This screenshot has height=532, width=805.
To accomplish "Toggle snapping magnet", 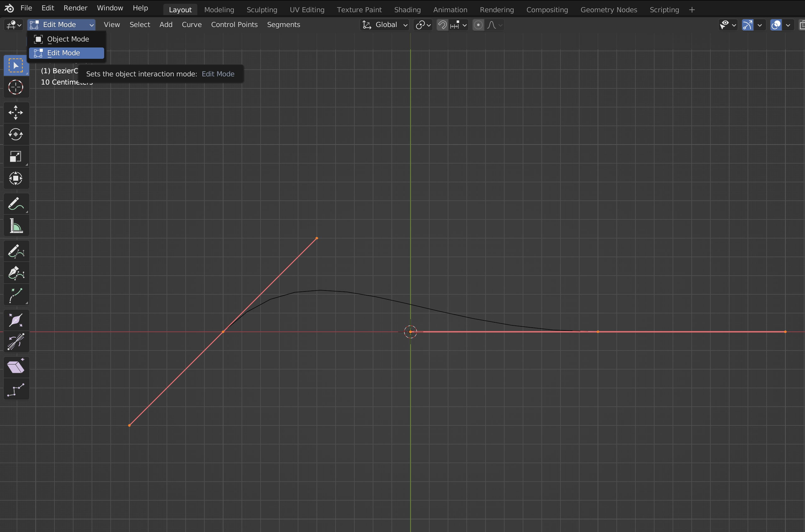I will click(x=442, y=25).
